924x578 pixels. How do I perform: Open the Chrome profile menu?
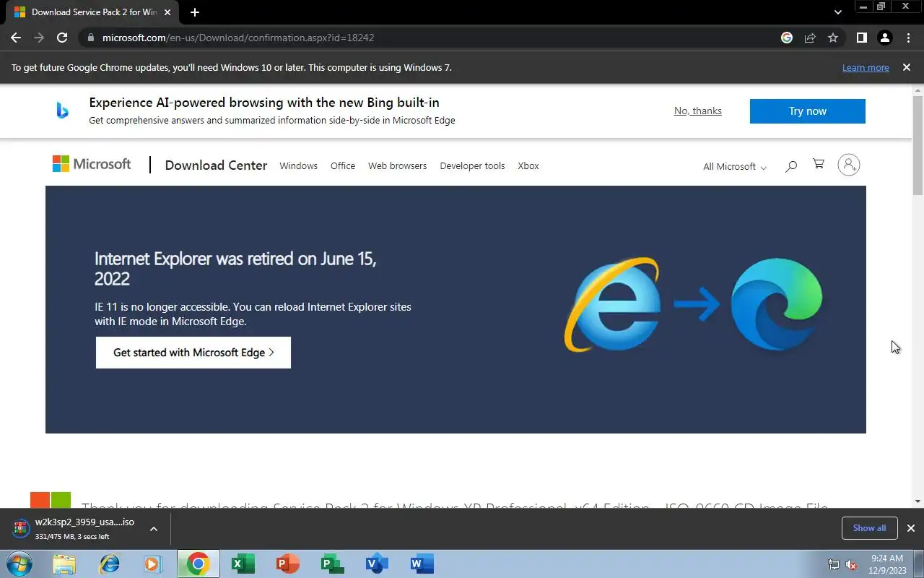click(884, 38)
